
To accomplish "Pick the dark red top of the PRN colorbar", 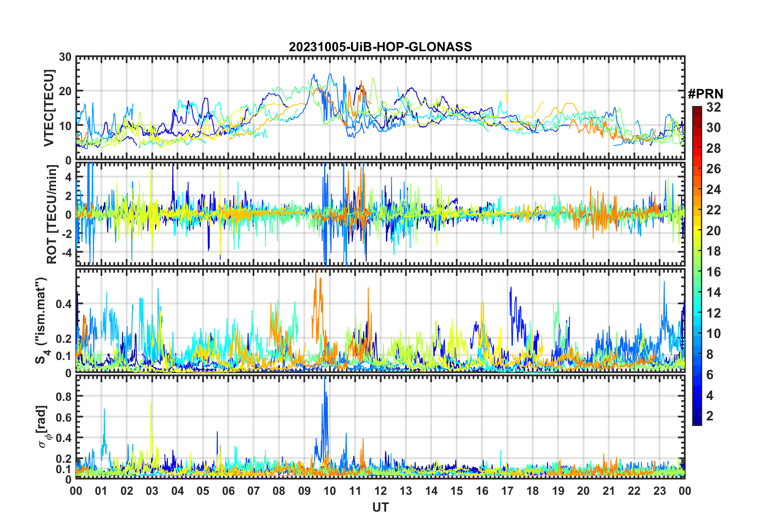I will (697, 109).
